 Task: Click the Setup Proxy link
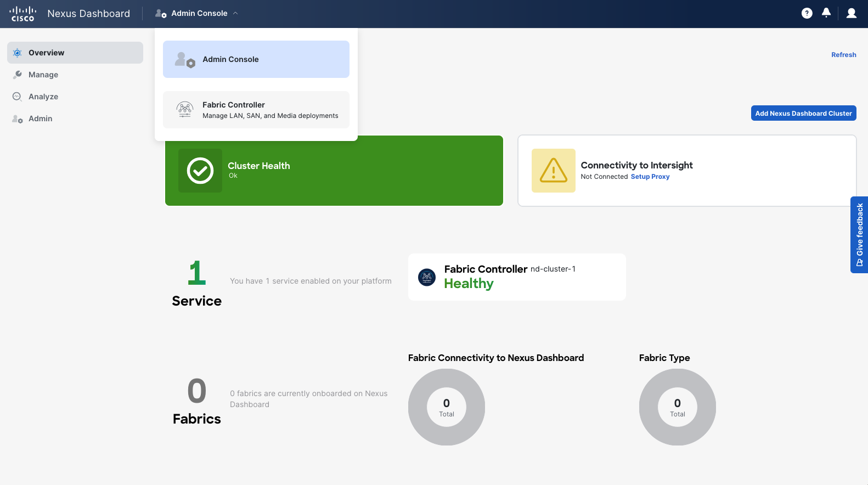point(650,177)
